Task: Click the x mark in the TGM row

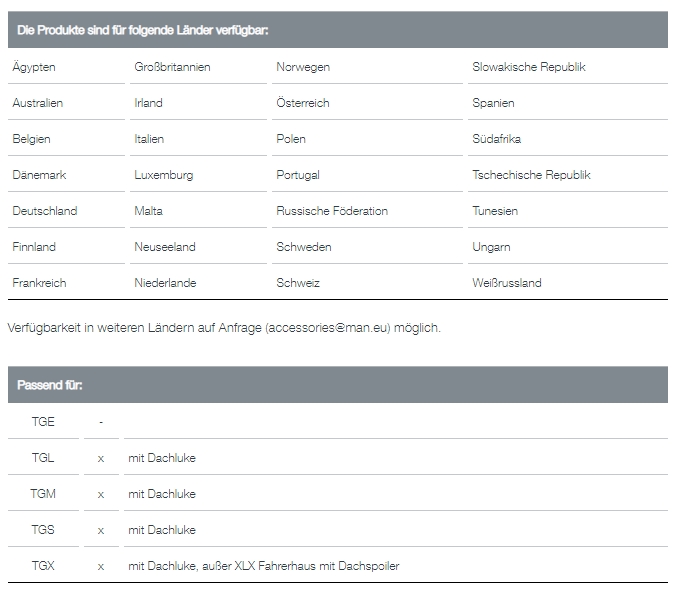Action: pos(101,494)
